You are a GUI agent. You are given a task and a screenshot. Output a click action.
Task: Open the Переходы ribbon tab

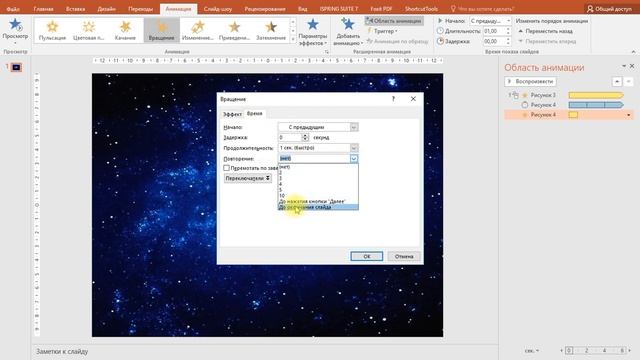point(140,9)
